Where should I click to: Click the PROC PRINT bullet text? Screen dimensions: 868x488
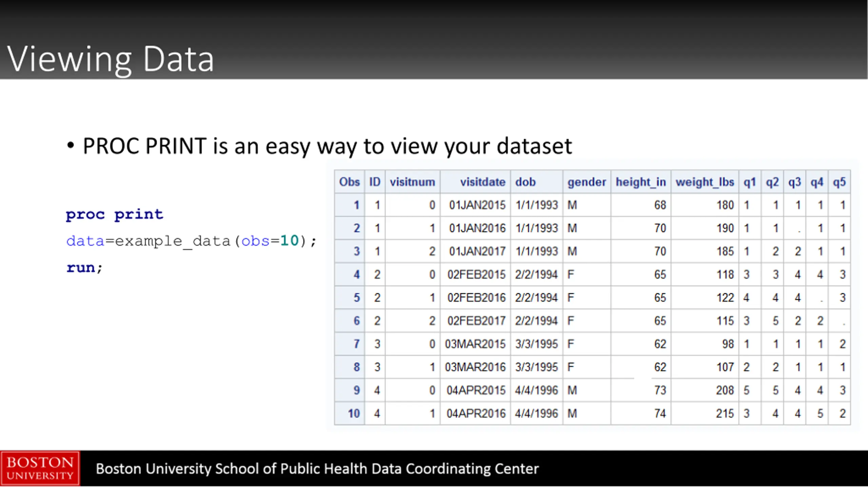[x=327, y=146]
